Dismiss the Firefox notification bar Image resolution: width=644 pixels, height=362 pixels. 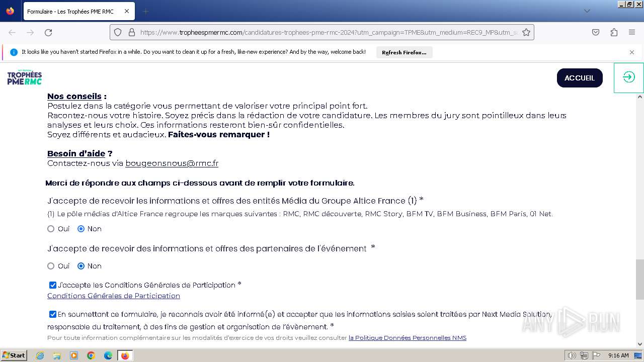coord(632,52)
